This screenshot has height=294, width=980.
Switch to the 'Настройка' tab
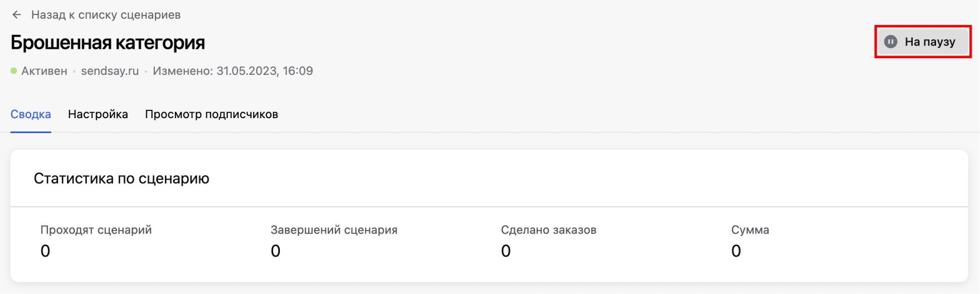click(x=98, y=114)
